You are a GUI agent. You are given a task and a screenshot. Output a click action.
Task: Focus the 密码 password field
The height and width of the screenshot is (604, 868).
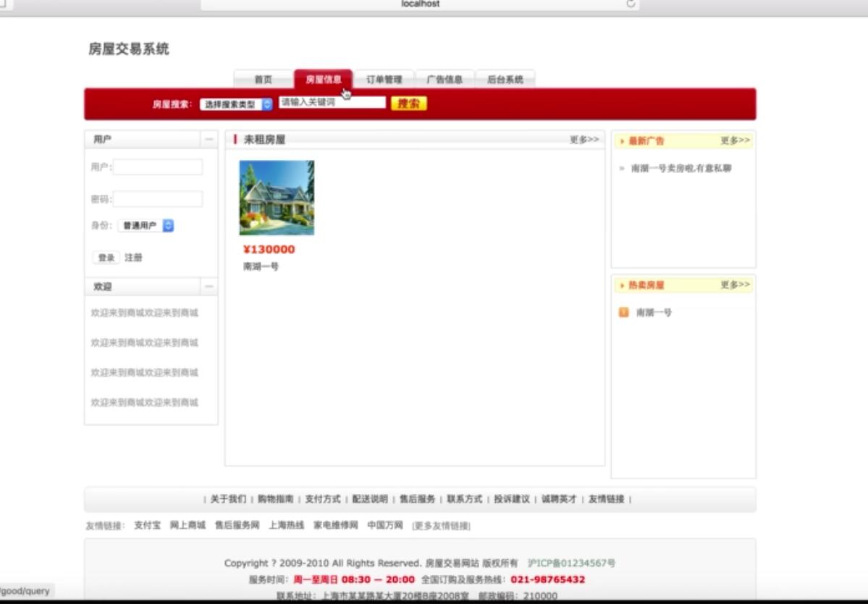pos(158,198)
